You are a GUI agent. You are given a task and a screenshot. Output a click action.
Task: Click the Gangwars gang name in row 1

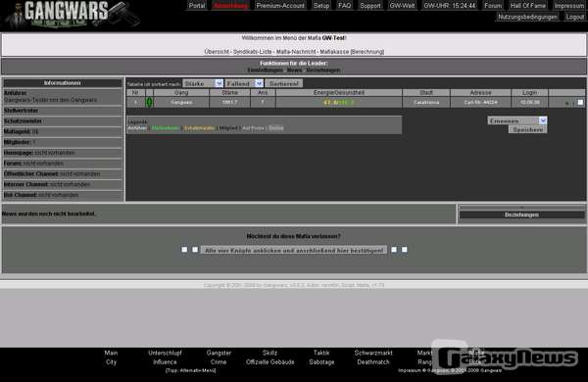click(x=181, y=102)
